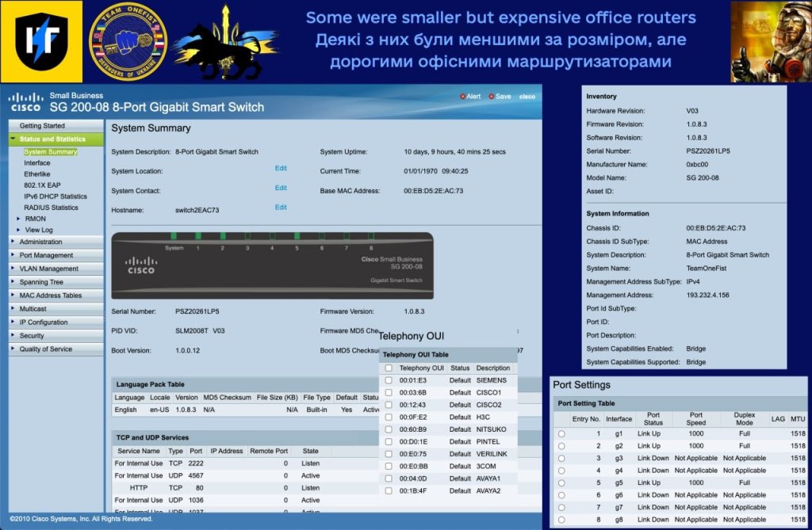Viewport: 812px width, 530px height.
Task: Open the Etherlike menu item
Action: pyautogui.click(x=36, y=173)
